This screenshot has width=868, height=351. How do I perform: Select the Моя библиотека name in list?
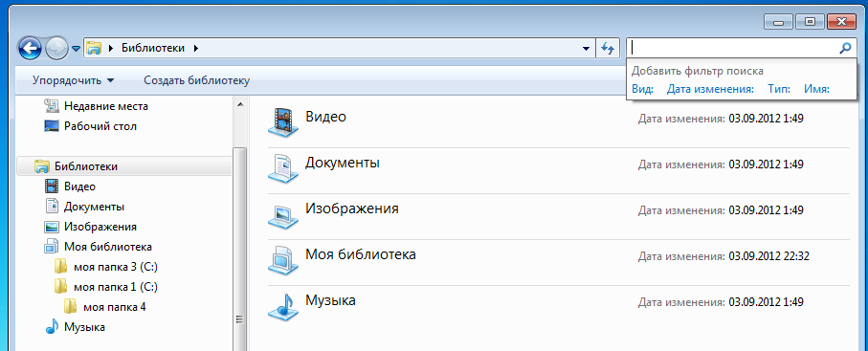click(x=361, y=254)
